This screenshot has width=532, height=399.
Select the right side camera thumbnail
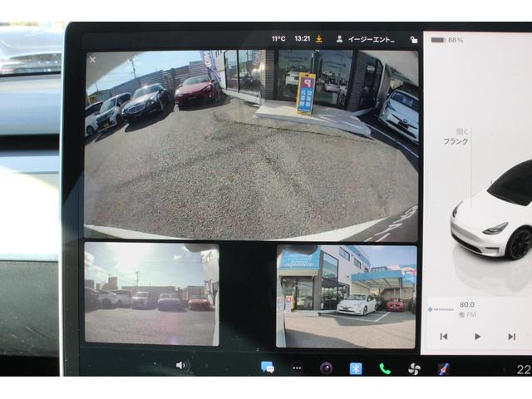[x=346, y=296]
